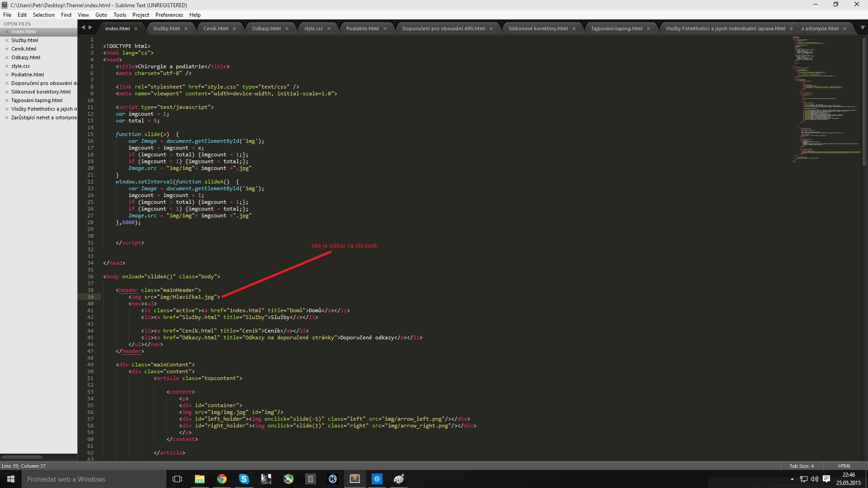The image size is (868, 488).
Task: Open the Goto menu
Action: [x=101, y=15]
